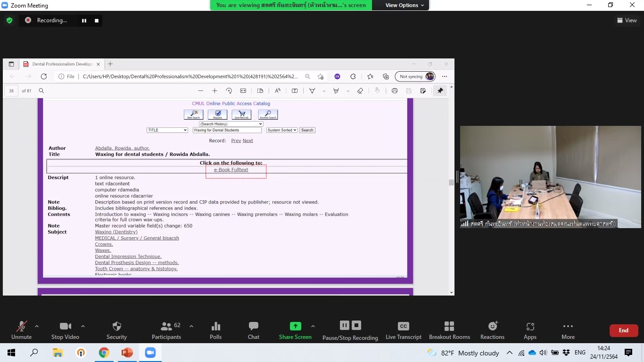Expand the View Options dropdown

[405, 5]
